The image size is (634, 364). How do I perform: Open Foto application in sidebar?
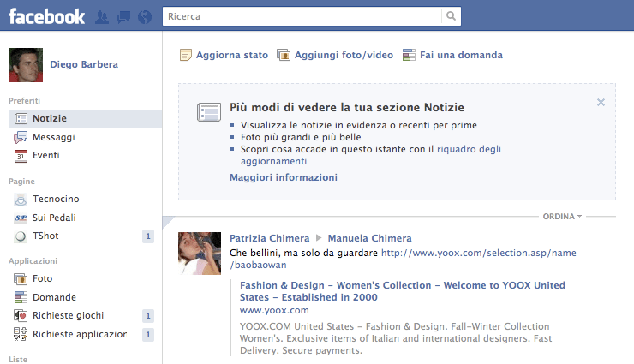[42, 278]
